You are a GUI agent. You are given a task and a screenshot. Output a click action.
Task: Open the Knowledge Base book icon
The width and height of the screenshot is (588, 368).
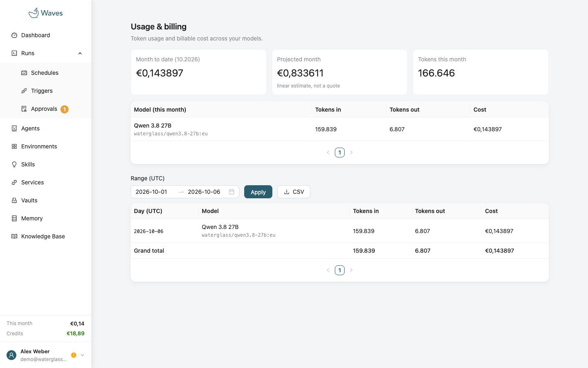coord(14,236)
